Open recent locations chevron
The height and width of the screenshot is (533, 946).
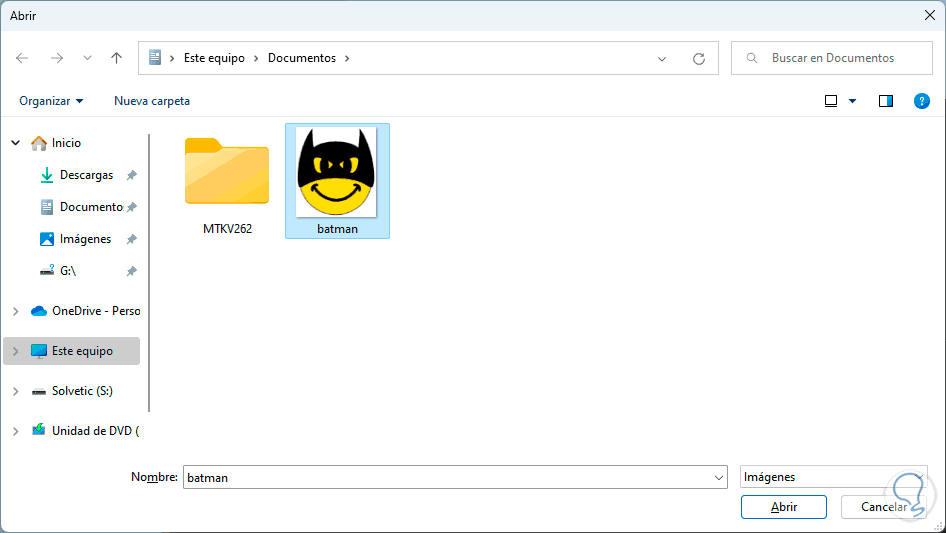coord(87,58)
